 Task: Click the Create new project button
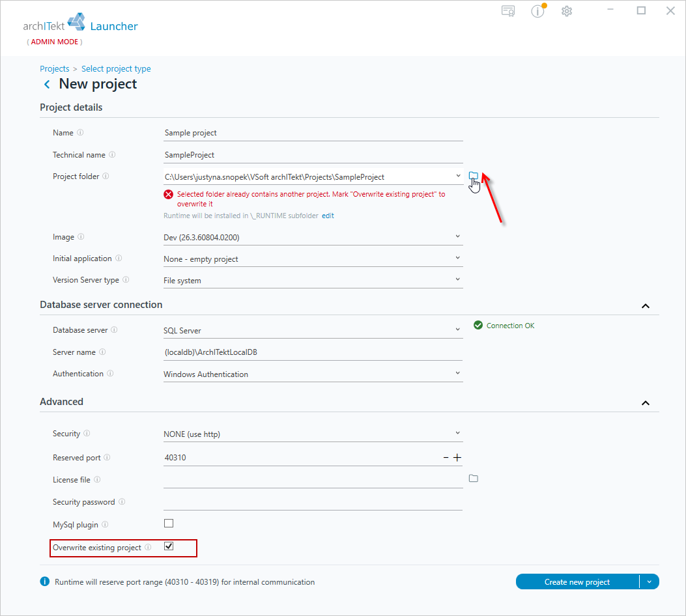coord(577,582)
